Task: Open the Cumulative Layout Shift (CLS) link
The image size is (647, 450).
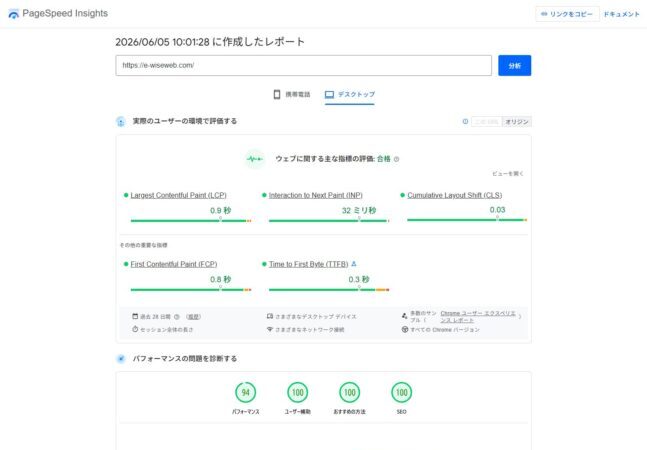Action: tap(455, 195)
